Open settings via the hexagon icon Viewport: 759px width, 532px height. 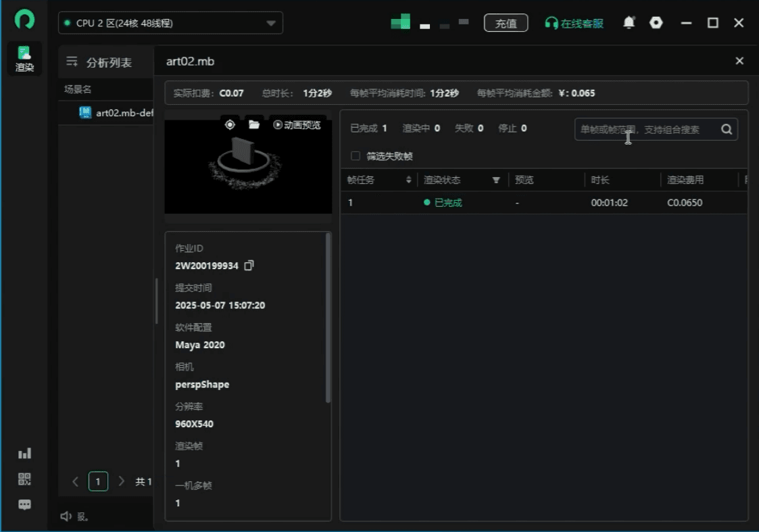pos(656,23)
